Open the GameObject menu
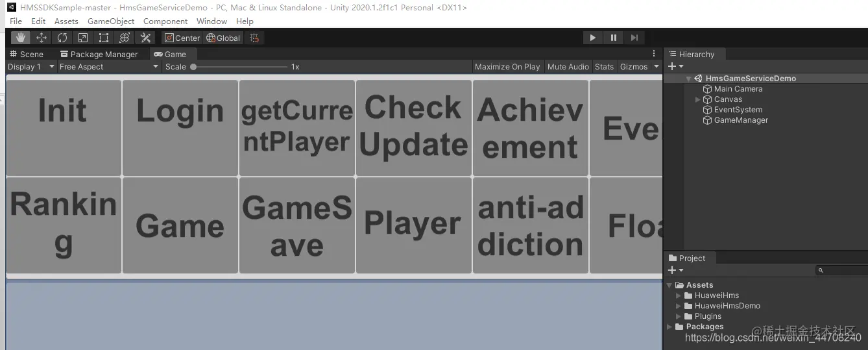868x350 pixels. coord(111,21)
